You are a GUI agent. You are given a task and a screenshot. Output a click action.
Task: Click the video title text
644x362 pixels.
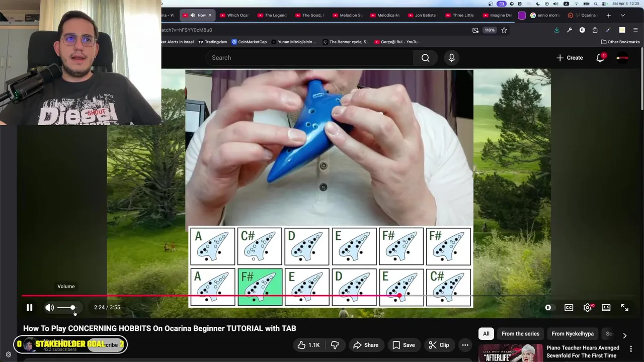[x=159, y=328]
